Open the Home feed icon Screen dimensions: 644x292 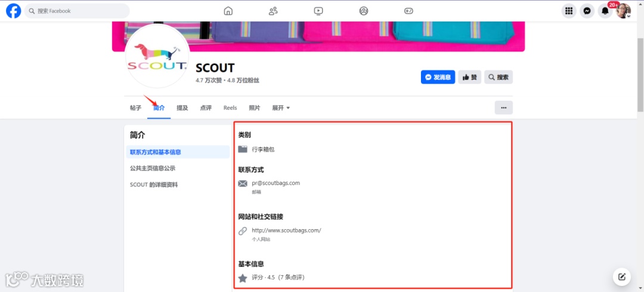[x=228, y=11]
